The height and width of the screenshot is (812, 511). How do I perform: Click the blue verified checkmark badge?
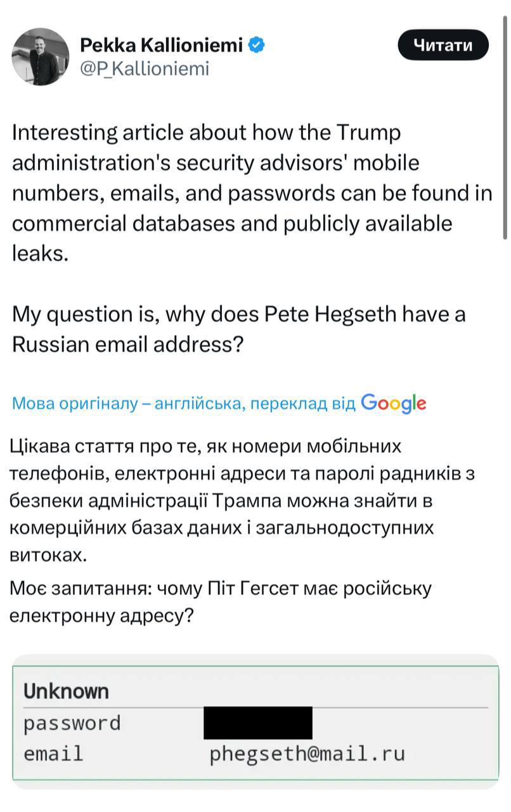(257, 44)
